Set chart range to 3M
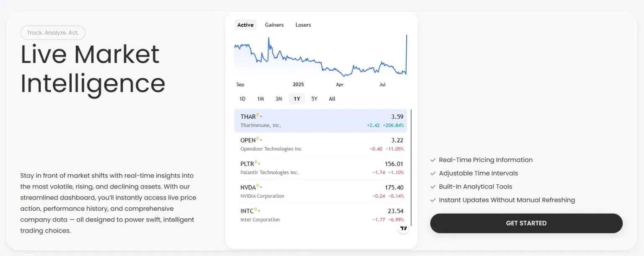 pos(279,99)
